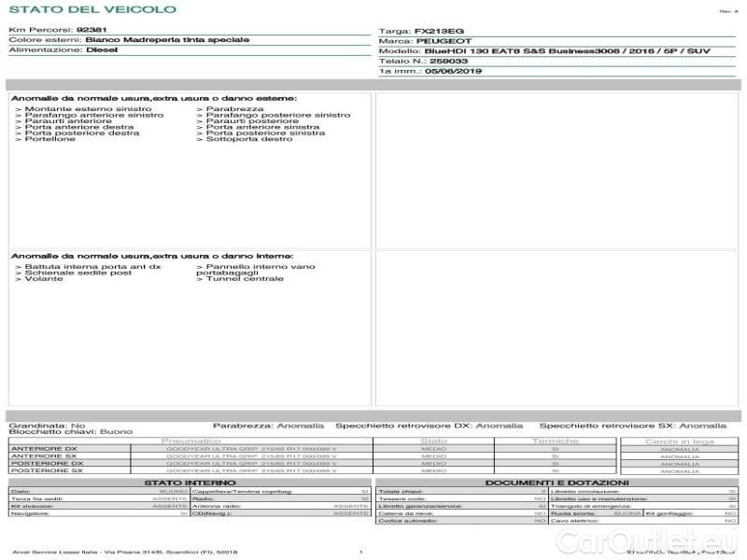The image size is (747, 560).
Task: Select the Marca value 'PEUGEOT'
Action: (x=444, y=41)
